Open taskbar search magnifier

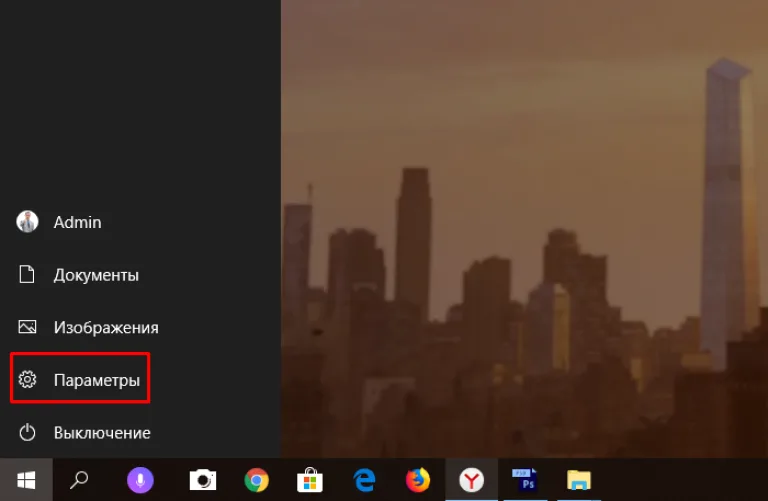click(x=79, y=480)
